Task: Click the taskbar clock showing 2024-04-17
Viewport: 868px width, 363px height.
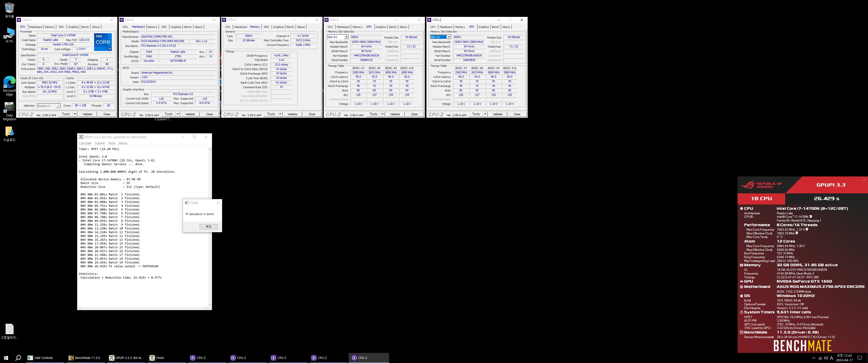Action: 845,358
